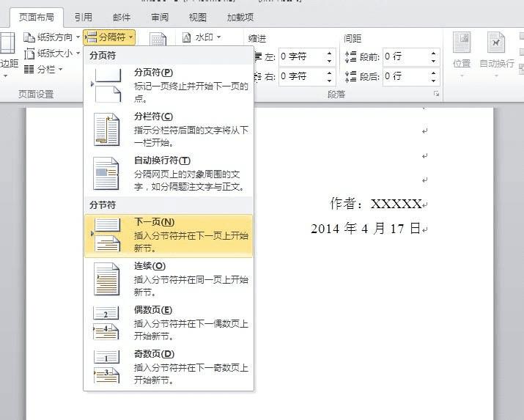Click the 页面设置 group label
The width and height of the screenshot is (524, 420).
pyautogui.click(x=36, y=95)
